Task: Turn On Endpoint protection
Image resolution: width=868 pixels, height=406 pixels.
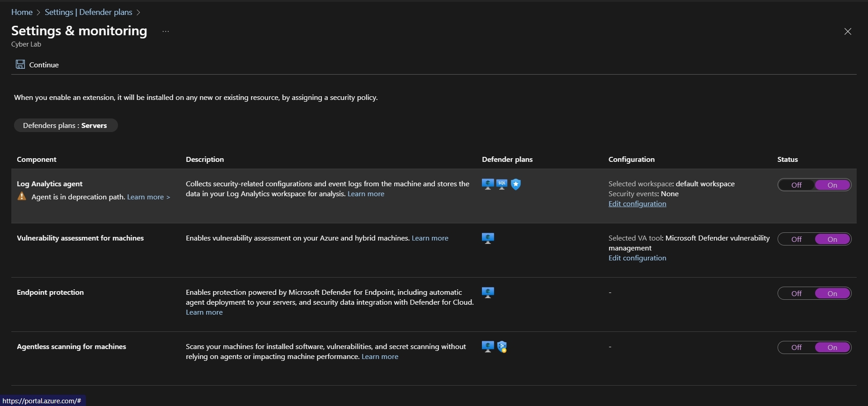Action: (833, 293)
